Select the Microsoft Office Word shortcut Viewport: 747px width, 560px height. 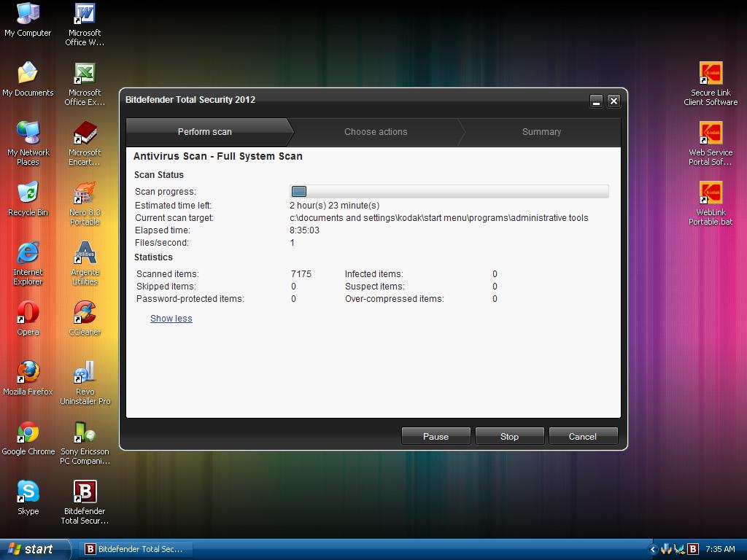85,25
